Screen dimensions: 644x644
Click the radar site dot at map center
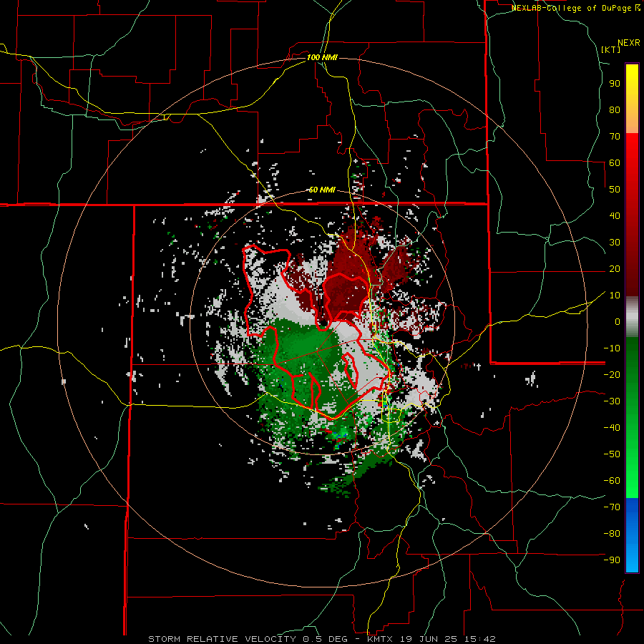[x=324, y=324]
